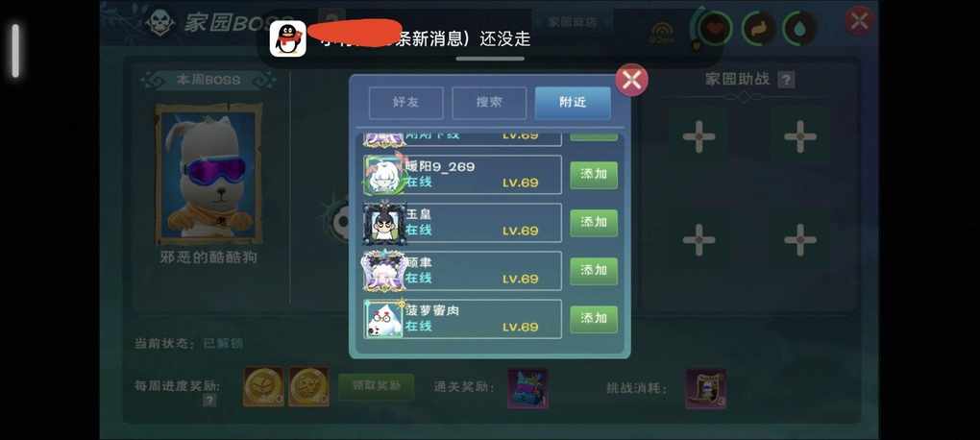Tap bottom-right empty assist plus slot
This screenshot has width=980, height=440.
pos(800,239)
